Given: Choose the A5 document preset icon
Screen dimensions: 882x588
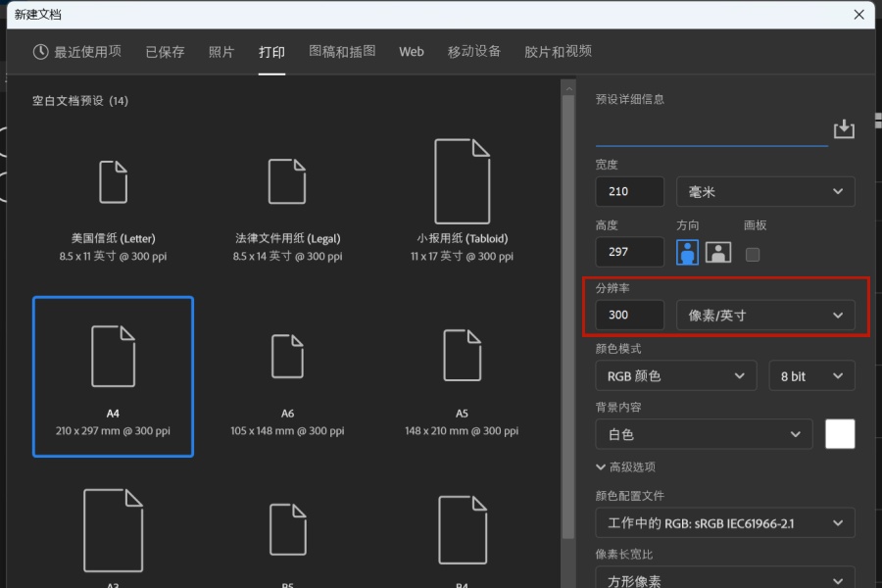Looking at the screenshot, I should point(462,356).
